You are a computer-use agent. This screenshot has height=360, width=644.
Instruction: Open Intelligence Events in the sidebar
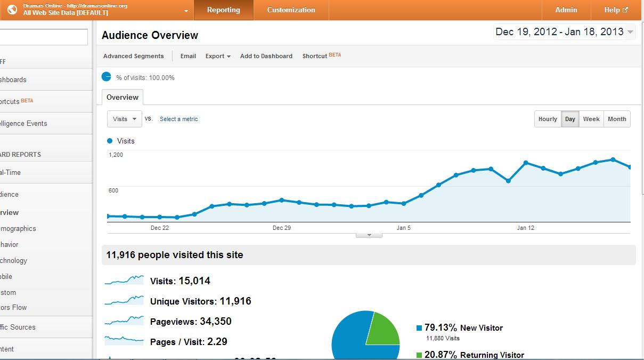[x=46, y=123]
